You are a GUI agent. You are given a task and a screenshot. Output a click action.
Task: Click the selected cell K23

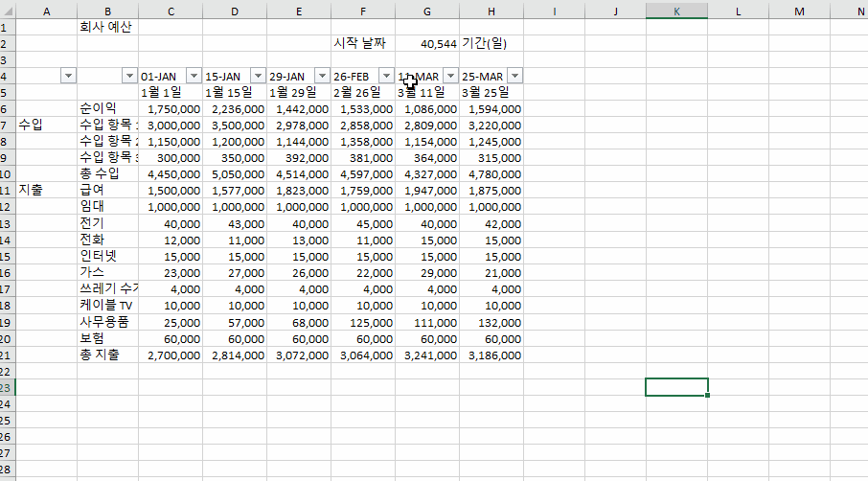point(676,387)
